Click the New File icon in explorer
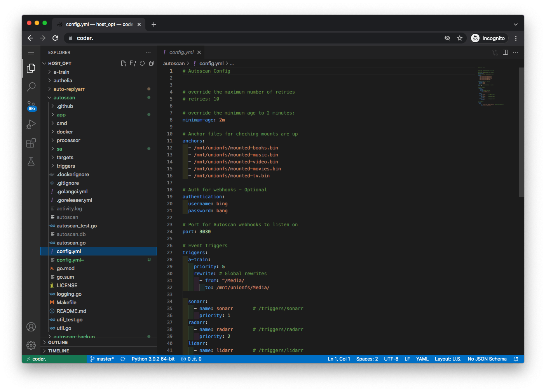The image size is (546, 392). (x=124, y=63)
